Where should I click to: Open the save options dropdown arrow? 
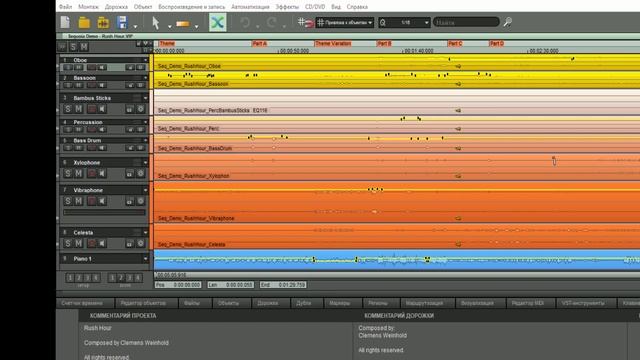(136, 27)
